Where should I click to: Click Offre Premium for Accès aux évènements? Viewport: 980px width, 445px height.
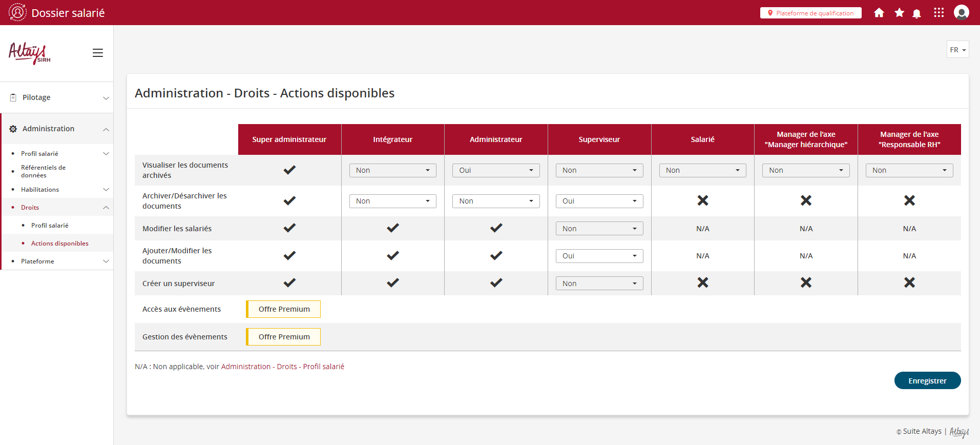(x=284, y=309)
